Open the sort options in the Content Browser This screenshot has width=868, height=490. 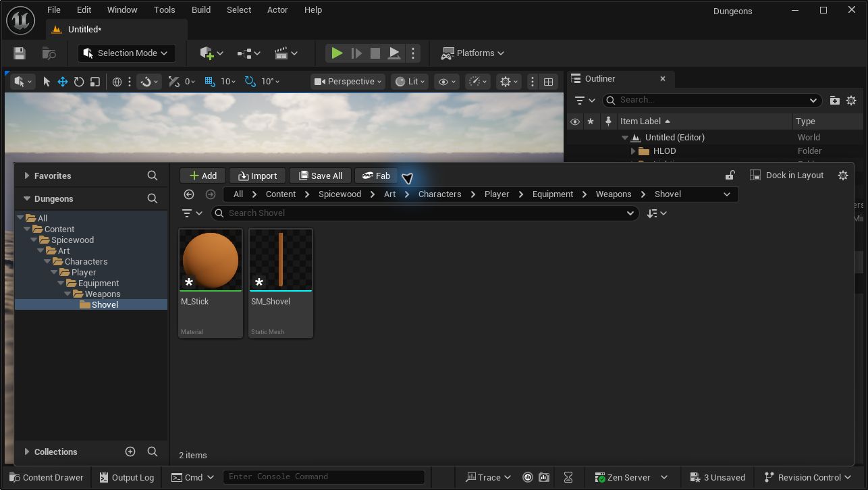click(657, 213)
